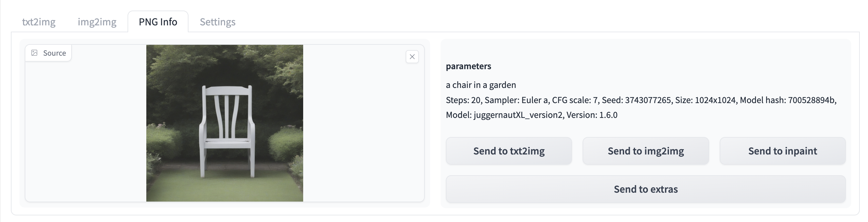Click the bold parameters heading
The height and width of the screenshot is (222, 868).
[468, 66]
